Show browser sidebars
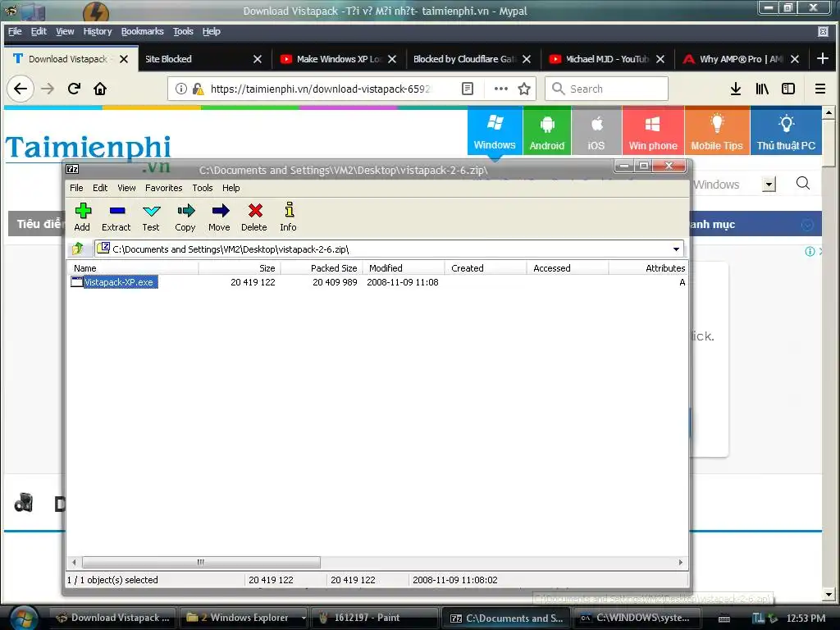The width and height of the screenshot is (840, 630). tap(788, 89)
